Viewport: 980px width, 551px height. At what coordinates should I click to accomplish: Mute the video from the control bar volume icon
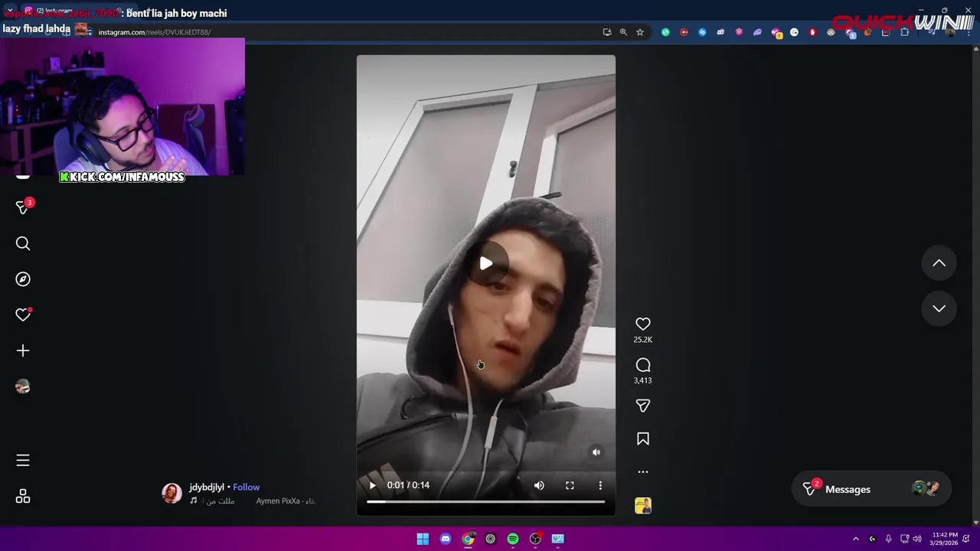pos(539,485)
